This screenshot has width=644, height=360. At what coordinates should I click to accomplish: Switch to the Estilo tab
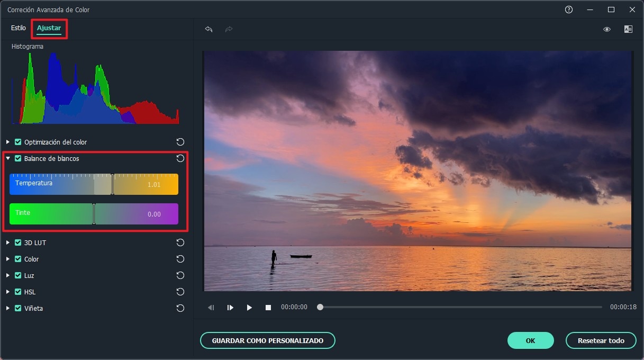coord(19,28)
